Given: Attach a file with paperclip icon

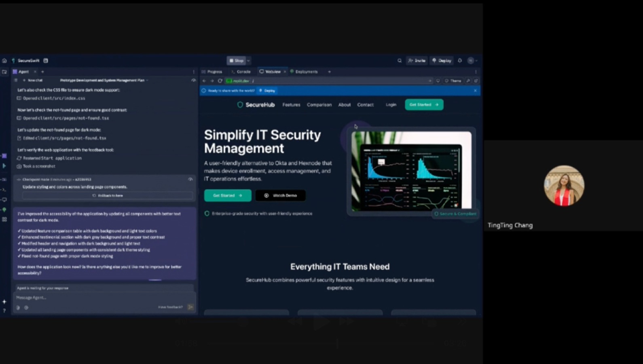Looking at the screenshot, I should (18, 308).
